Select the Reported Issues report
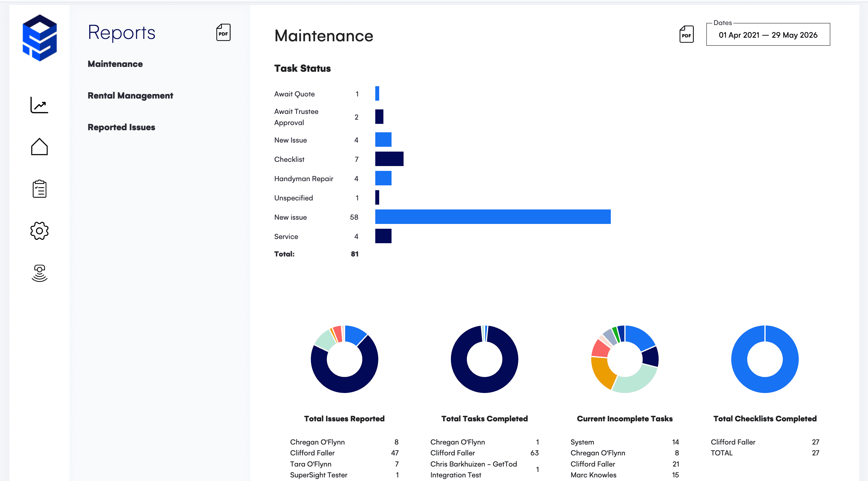This screenshot has width=868, height=481. pos(121,127)
